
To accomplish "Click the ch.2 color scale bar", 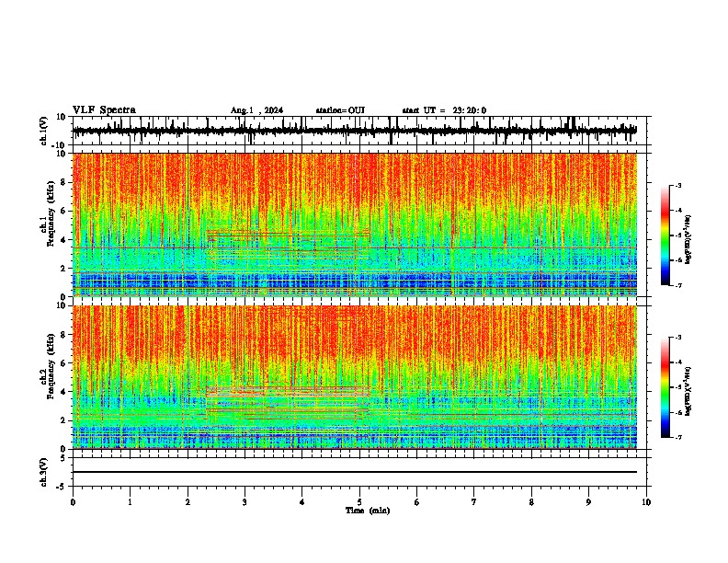I will pyautogui.click(x=665, y=387).
